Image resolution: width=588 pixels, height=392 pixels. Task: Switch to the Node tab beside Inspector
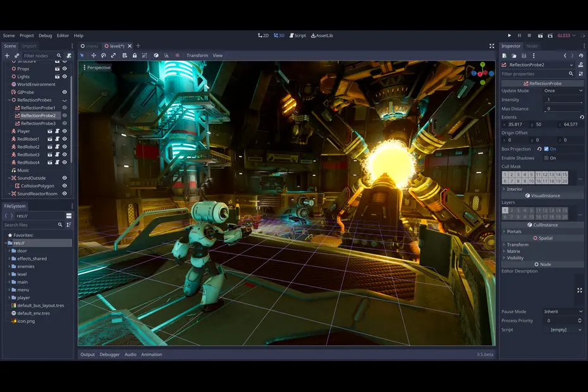click(532, 46)
